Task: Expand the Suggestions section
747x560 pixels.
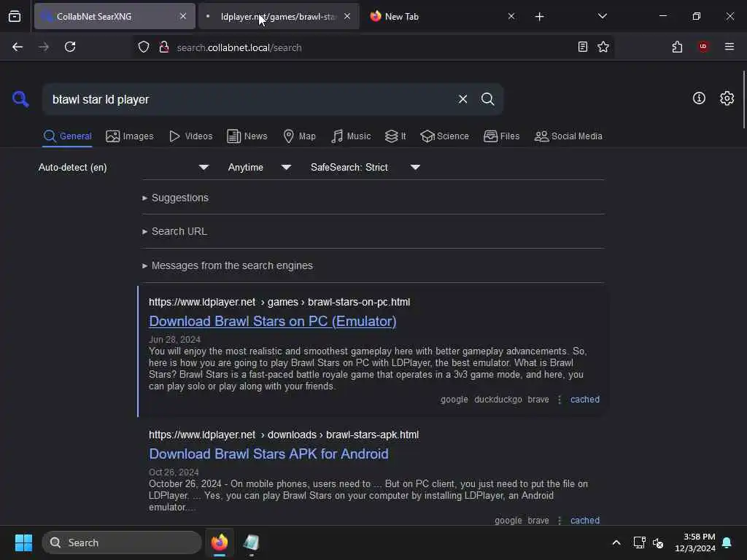Action: pos(175,198)
